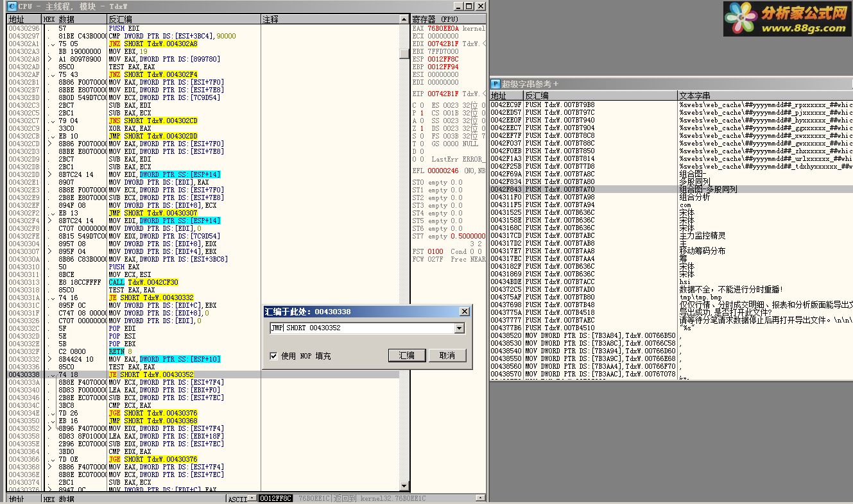Select string row at address 0042EC9F
Screen dimensions: 853x504
pos(671,105)
